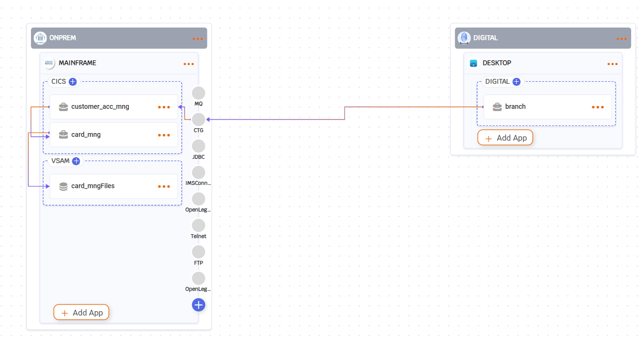
Task: Select the branch label
Action: [516, 107]
